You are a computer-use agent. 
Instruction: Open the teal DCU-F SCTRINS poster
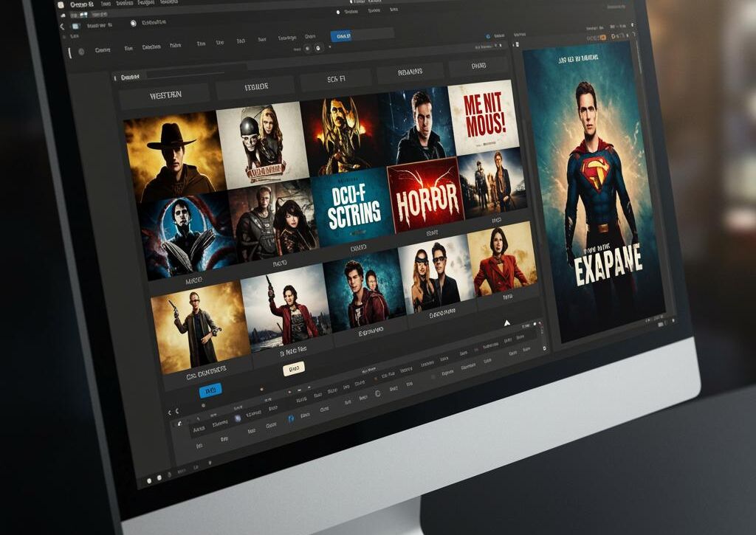click(x=354, y=207)
